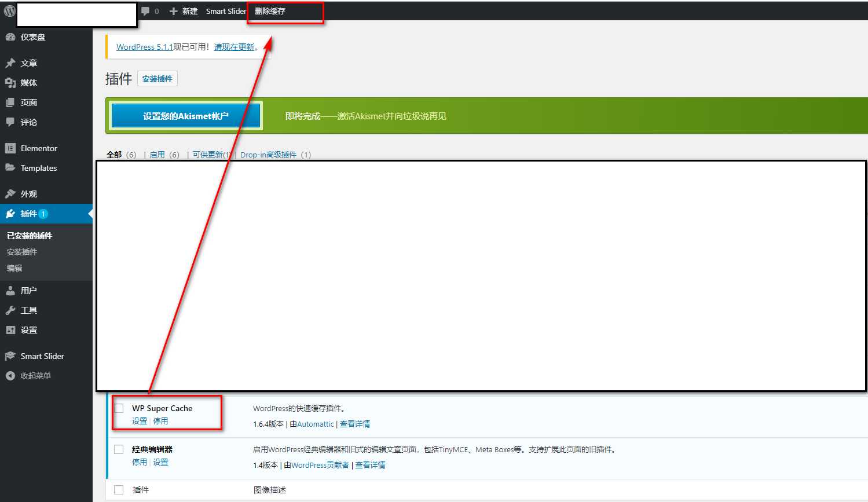Click 停用 link under 经典编辑器
Viewport: 868px width, 502px height.
pos(140,462)
